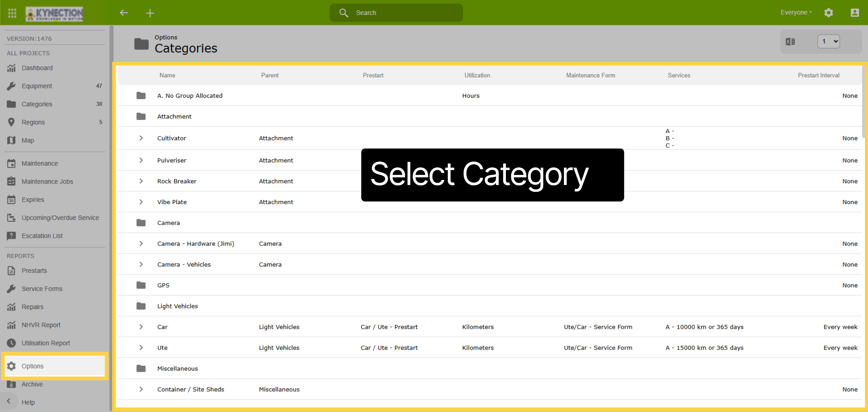Click the Utilisation Report clock icon
868x412 pixels.
(x=12, y=343)
